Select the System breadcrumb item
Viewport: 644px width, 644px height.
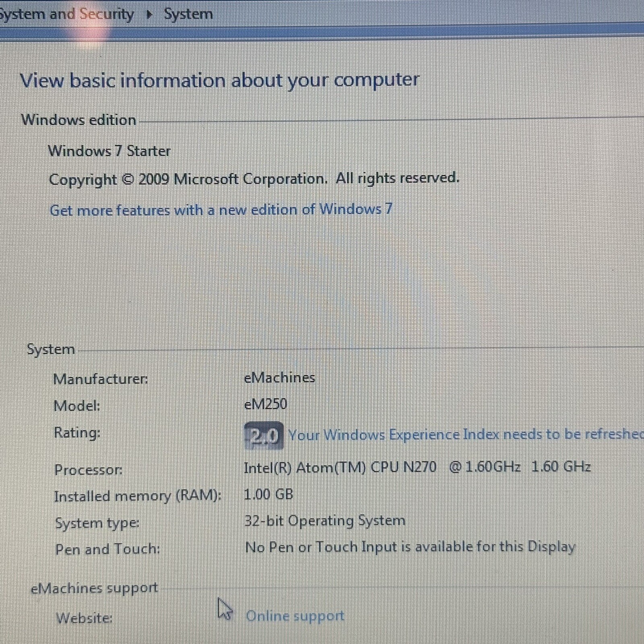[188, 14]
